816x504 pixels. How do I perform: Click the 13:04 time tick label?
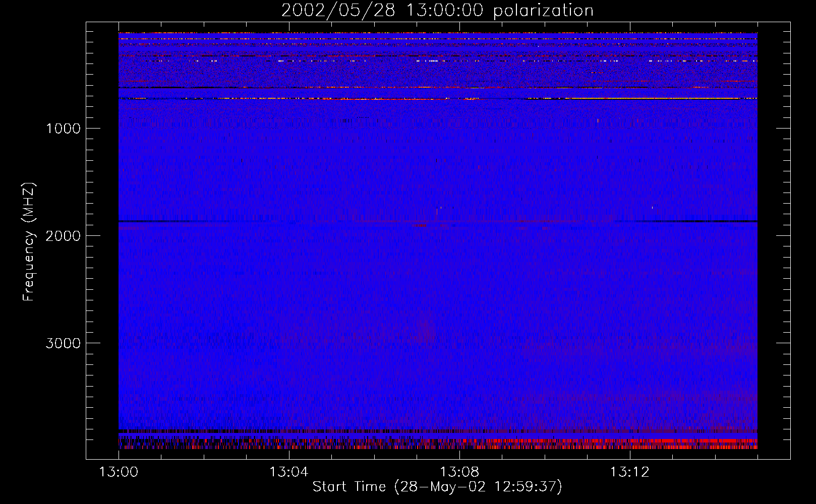tap(288, 472)
